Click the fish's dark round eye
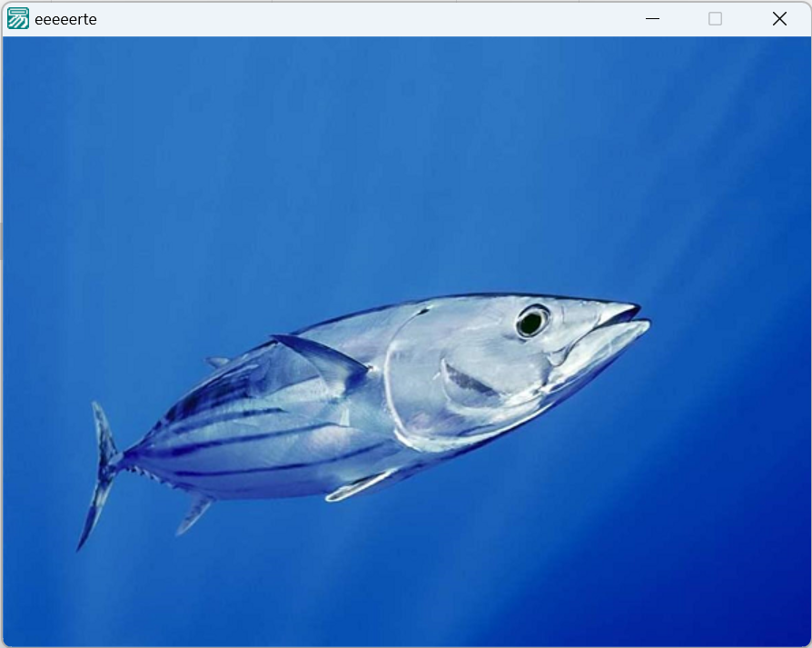This screenshot has height=648, width=812. 531,321
